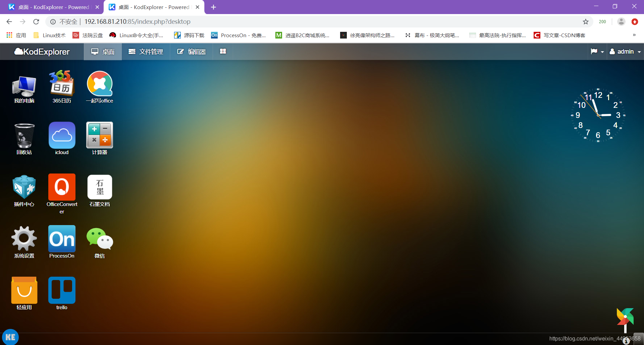Viewport: 644px width, 345px height.
Task: Switch to the first KodExplorer browser tab
Action: click(53, 7)
